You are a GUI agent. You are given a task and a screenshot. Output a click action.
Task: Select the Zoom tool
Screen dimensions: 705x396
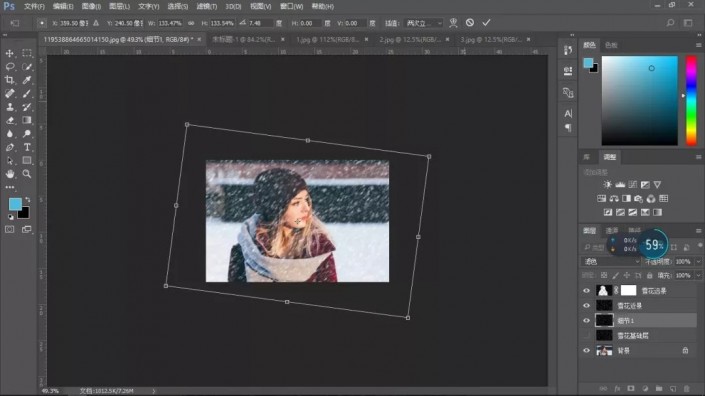tap(27, 174)
